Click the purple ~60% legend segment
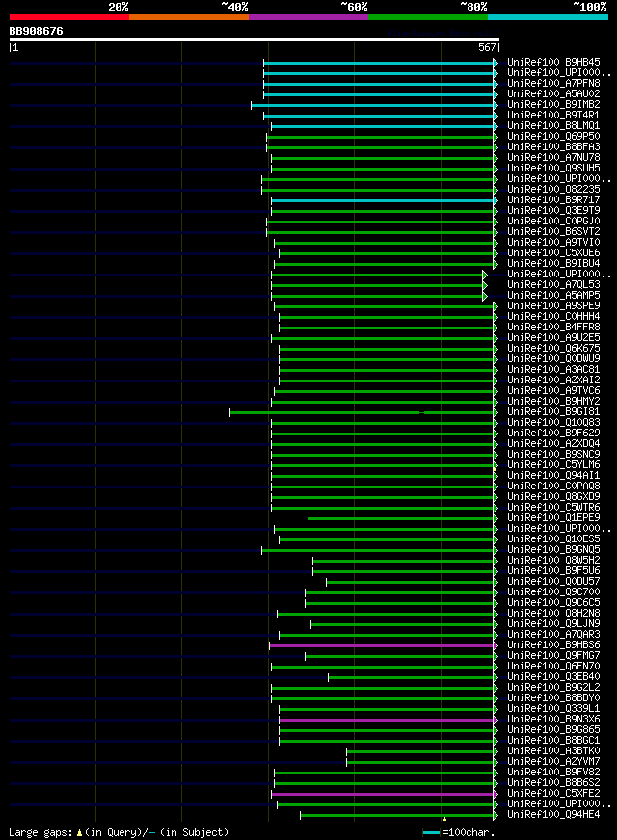This screenshot has width=617, height=840. (x=308, y=17)
